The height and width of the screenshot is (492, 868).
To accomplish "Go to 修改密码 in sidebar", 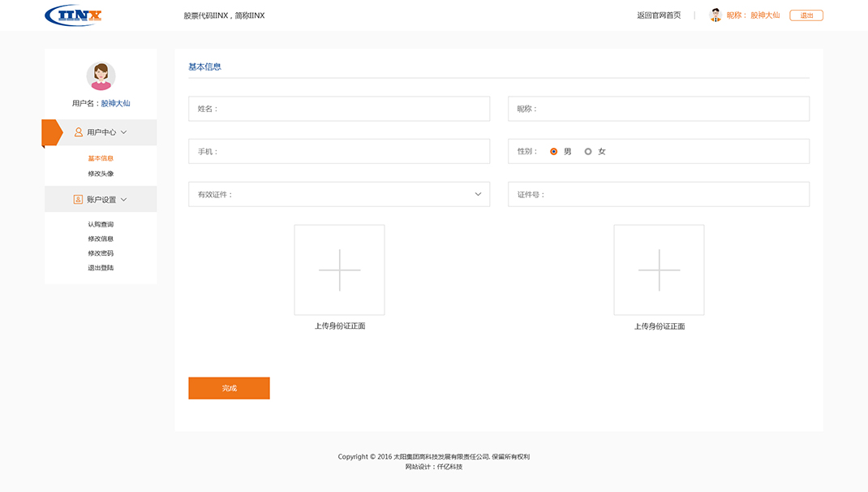I will tap(101, 253).
